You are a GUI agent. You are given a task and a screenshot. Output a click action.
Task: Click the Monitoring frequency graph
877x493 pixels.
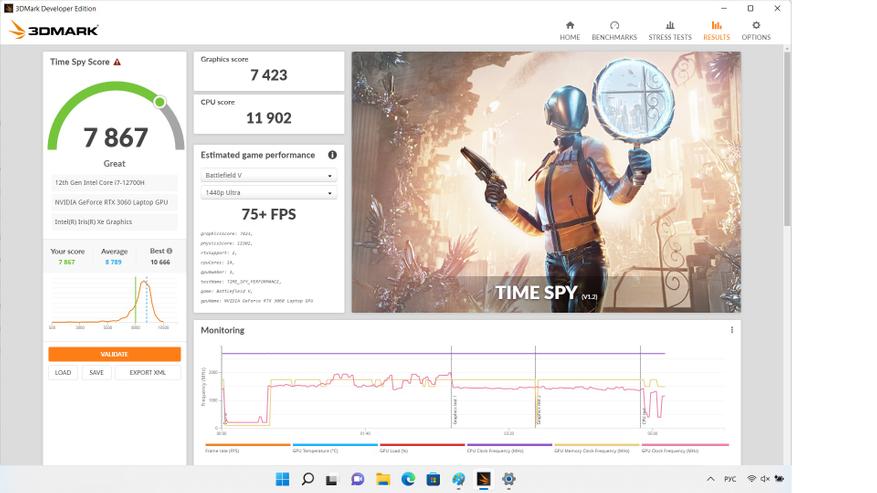[464, 389]
